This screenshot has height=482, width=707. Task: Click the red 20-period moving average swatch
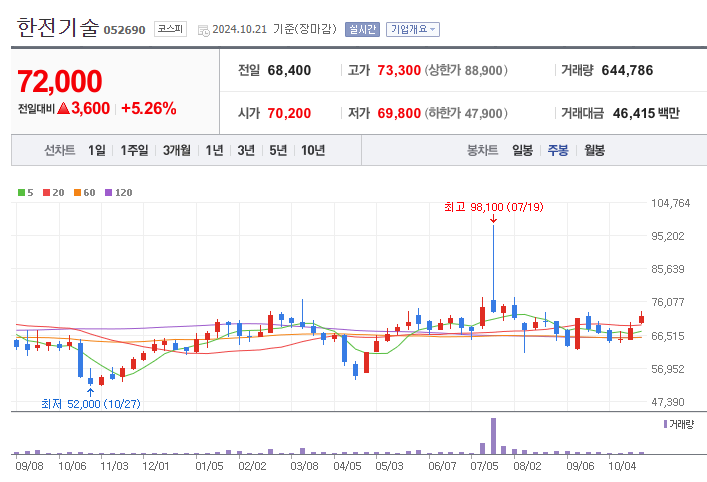46,193
